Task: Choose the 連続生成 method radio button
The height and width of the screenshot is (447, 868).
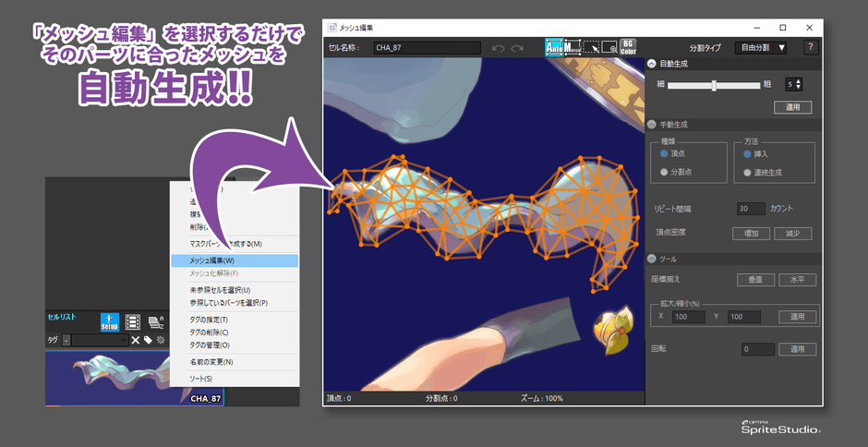Action: (748, 172)
